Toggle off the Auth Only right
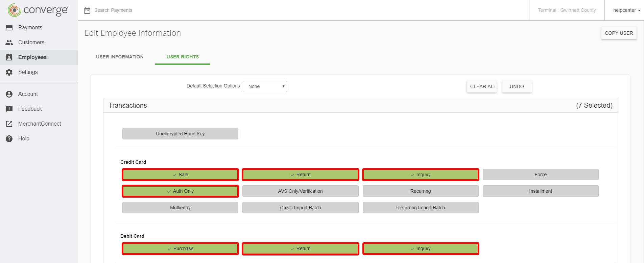Image resolution: width=644 pixels, height=263 pixels. click(x=180, y=191)
